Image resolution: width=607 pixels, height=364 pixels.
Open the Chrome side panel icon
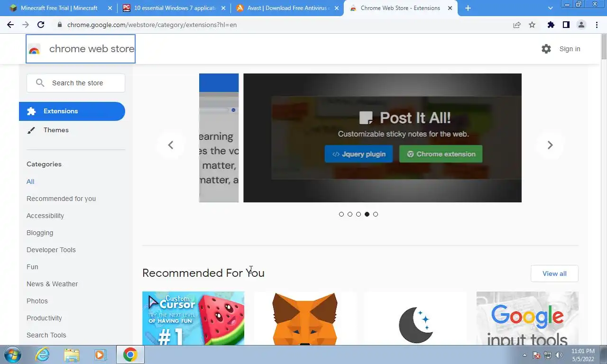566,25
